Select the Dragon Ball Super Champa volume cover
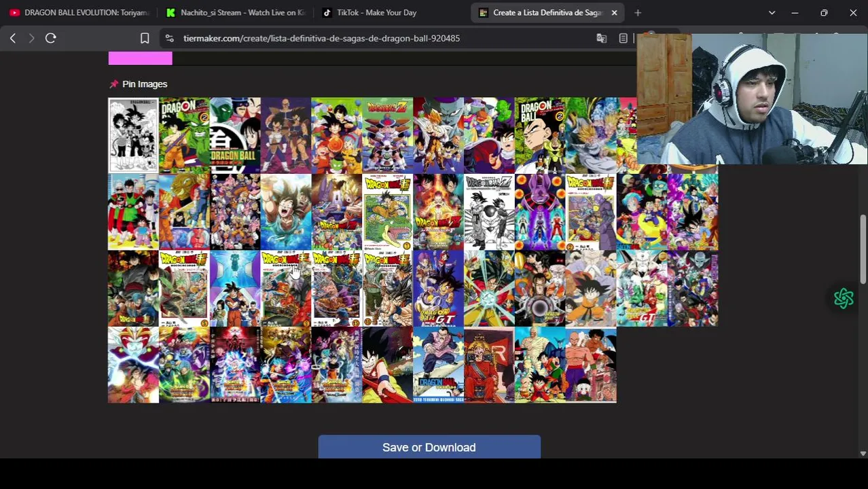The height and width of the screenshot is (489, 868). [592, 212]
